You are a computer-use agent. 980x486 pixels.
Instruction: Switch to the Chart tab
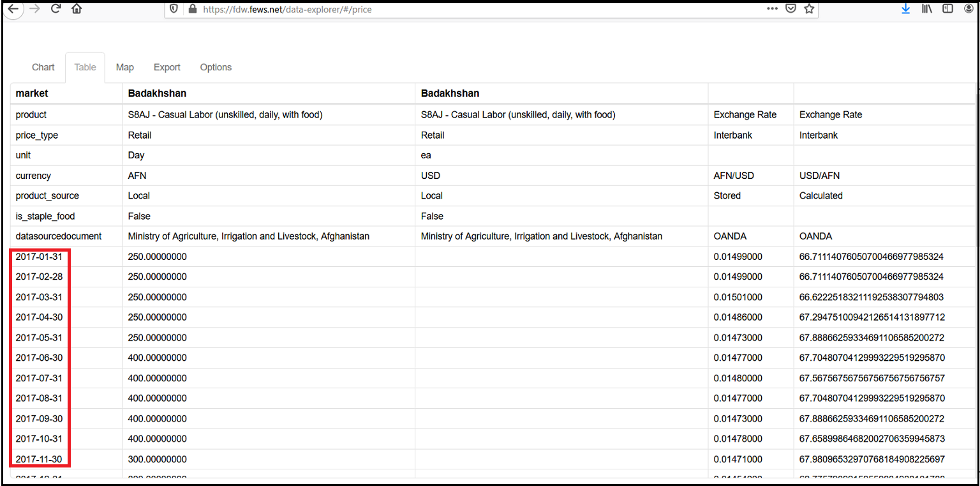pyautogui.click(x=43, y=67)
